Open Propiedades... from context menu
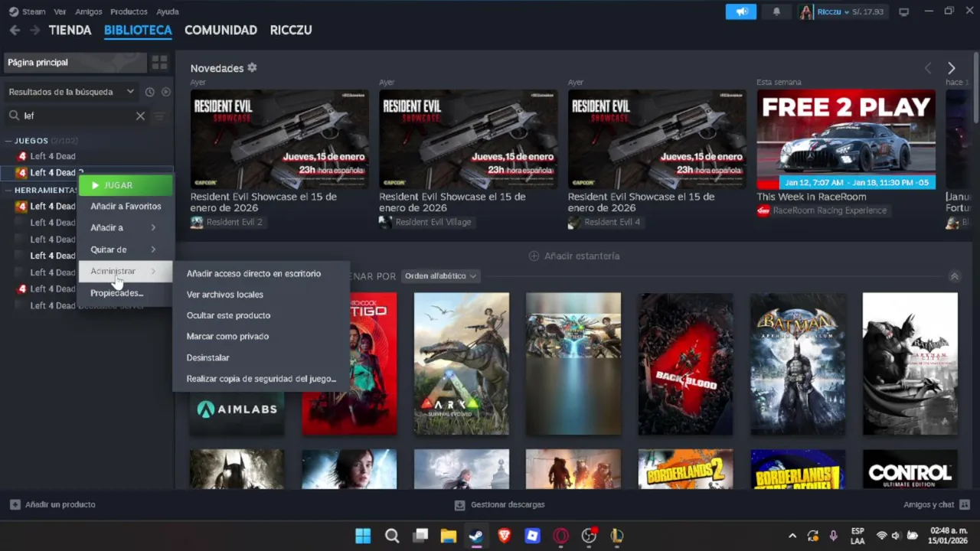This screenshot has height=551, width=980. [126, 293]
